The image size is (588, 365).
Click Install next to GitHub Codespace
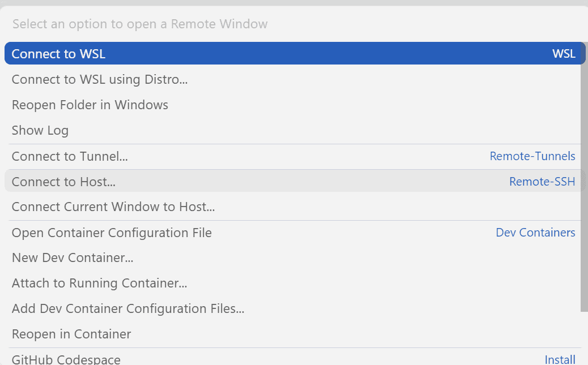point(560,358)
